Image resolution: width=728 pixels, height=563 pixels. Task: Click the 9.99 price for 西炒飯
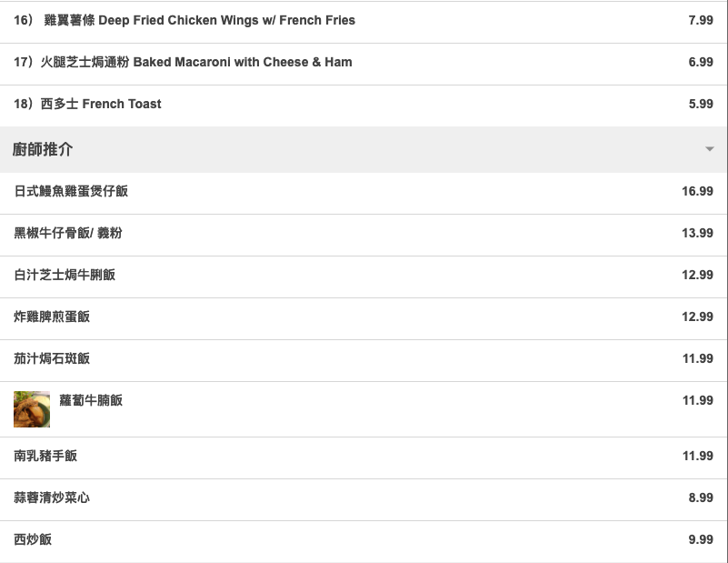pyautogui.click(x=701, y=539)
